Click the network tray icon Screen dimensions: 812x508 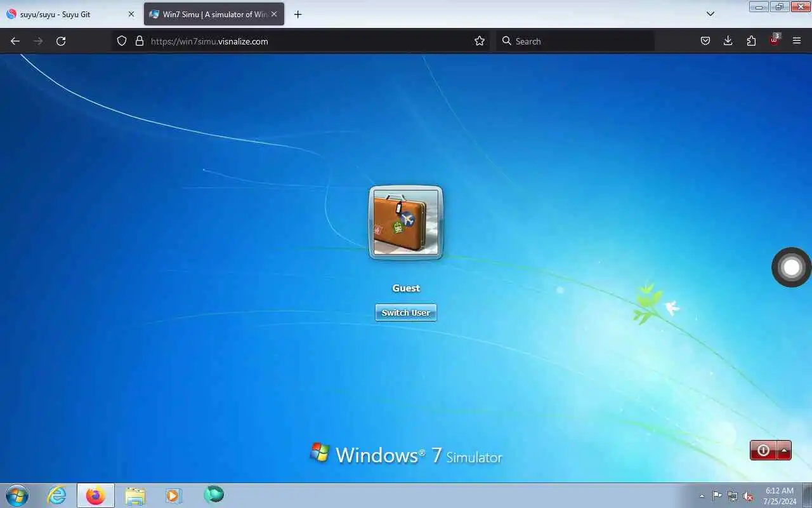click(x=733, y=496)
